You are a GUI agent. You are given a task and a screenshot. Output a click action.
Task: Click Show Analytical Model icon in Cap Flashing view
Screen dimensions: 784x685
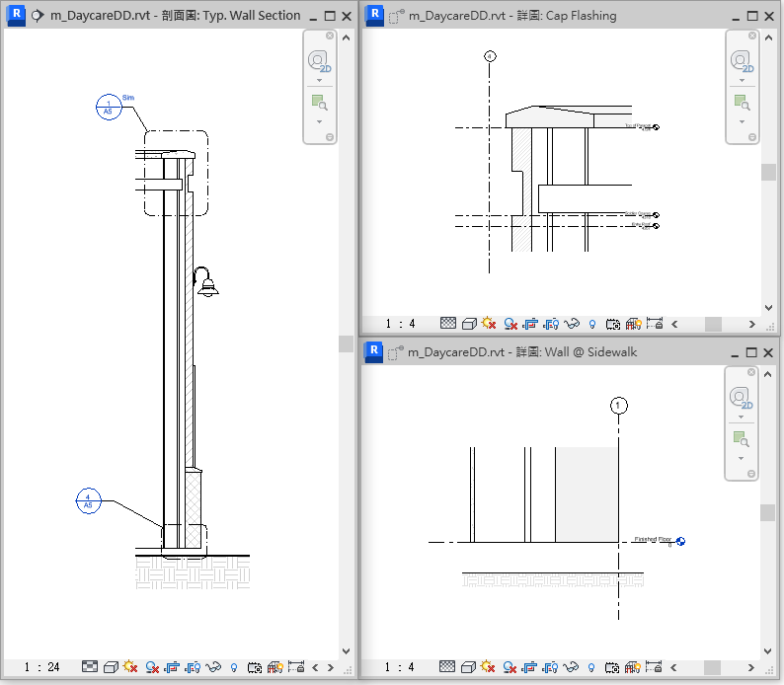click(x=634, y=324)
